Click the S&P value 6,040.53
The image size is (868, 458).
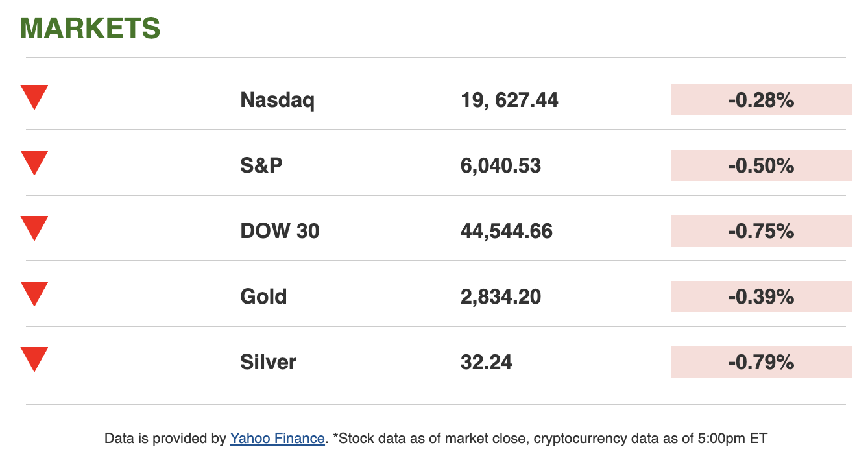coord(501,166)
